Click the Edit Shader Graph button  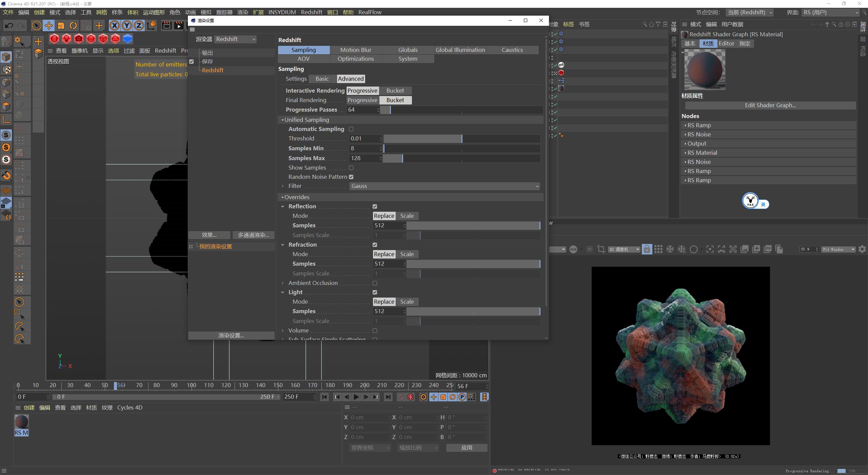[x=770, y=105]
